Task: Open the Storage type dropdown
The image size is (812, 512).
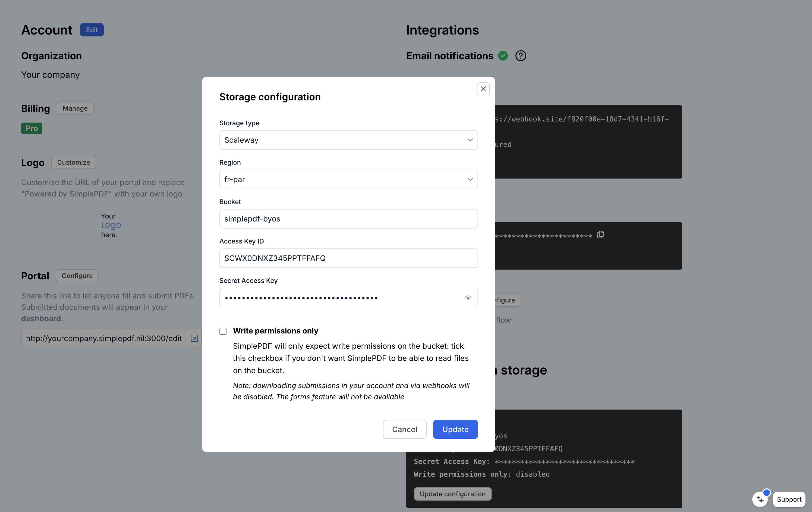Action: (x=348, y=140)
